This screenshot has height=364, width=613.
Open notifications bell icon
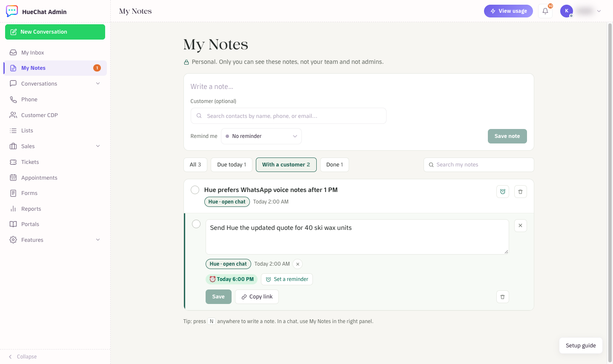[x=545, y=11]
